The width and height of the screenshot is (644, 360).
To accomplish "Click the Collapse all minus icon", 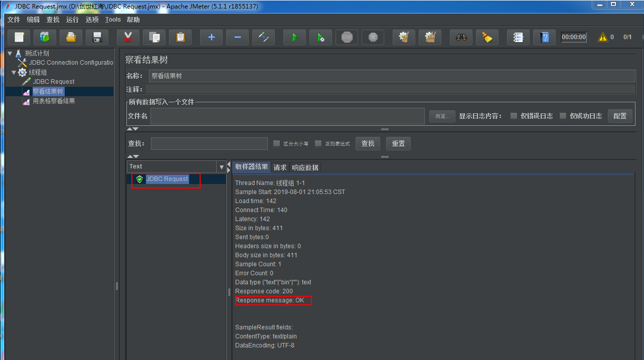I will click(x=238, y=37).
